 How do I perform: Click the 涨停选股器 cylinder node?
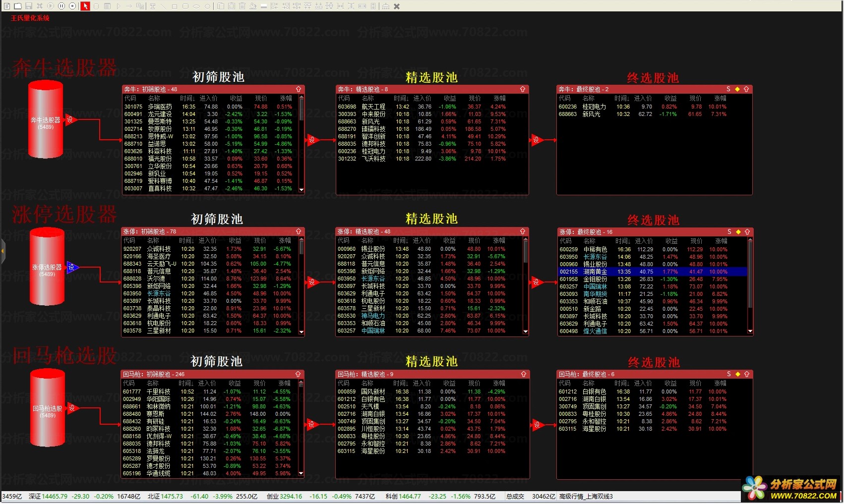point(47,267)
